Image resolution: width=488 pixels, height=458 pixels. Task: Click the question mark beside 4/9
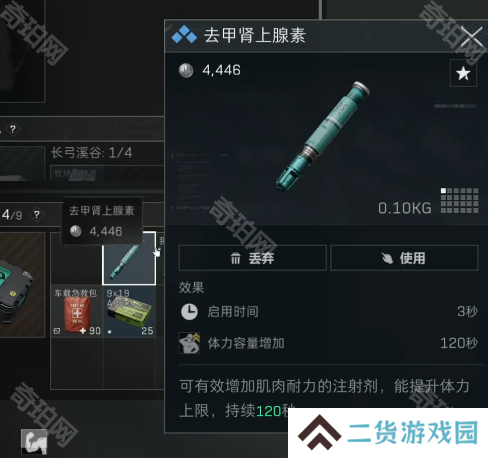[x=37, y=215]
